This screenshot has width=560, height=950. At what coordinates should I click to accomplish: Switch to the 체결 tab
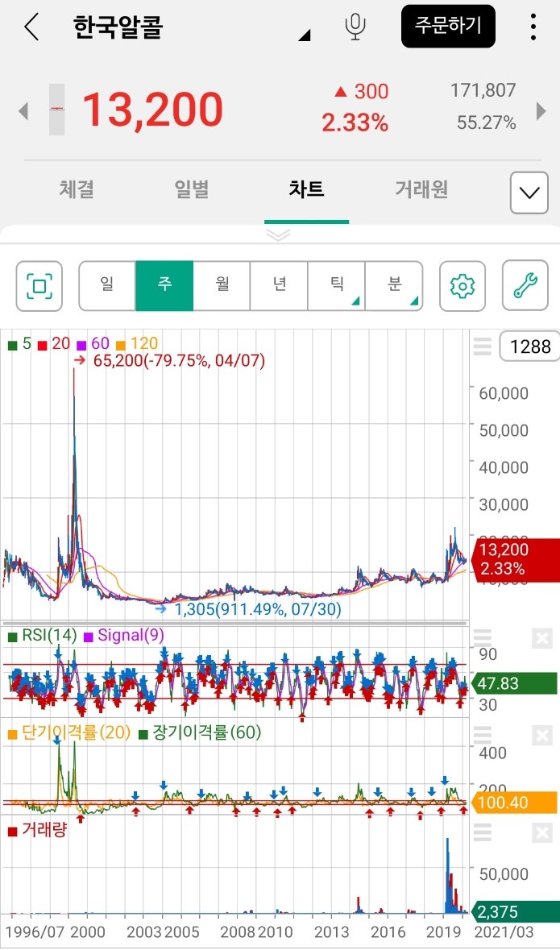click(77, 189)
